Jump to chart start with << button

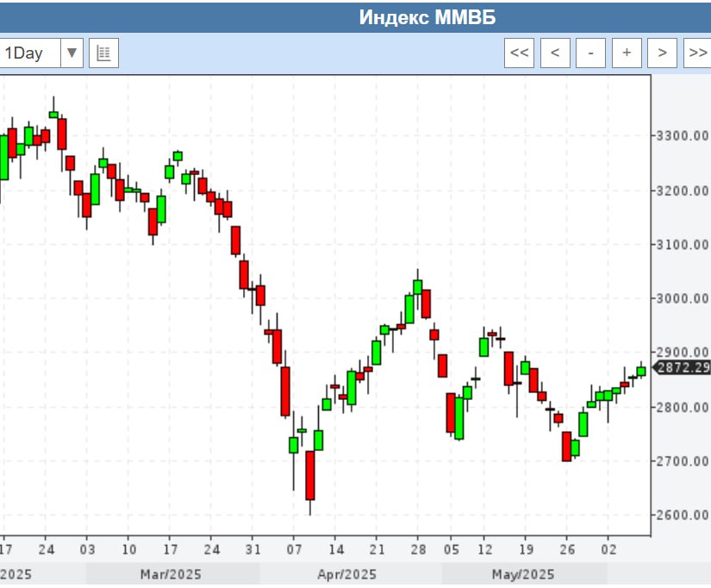519,53
